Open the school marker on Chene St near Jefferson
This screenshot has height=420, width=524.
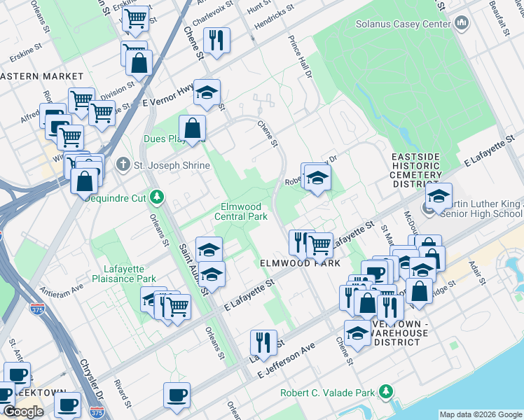pos(357,333)
